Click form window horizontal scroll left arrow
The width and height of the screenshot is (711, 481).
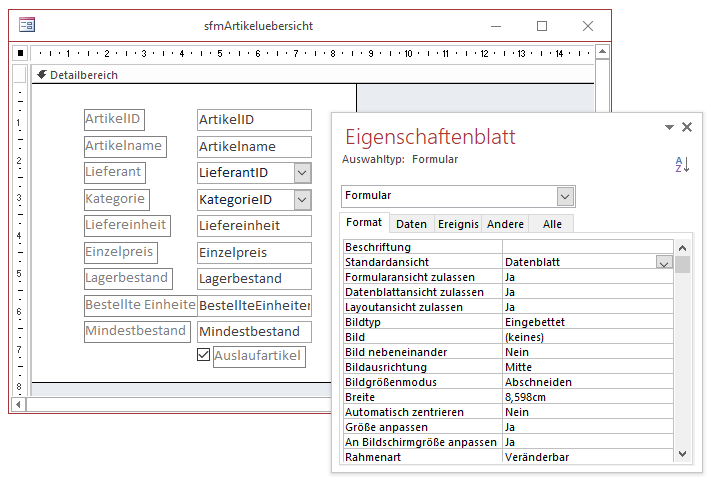(18, 404)
